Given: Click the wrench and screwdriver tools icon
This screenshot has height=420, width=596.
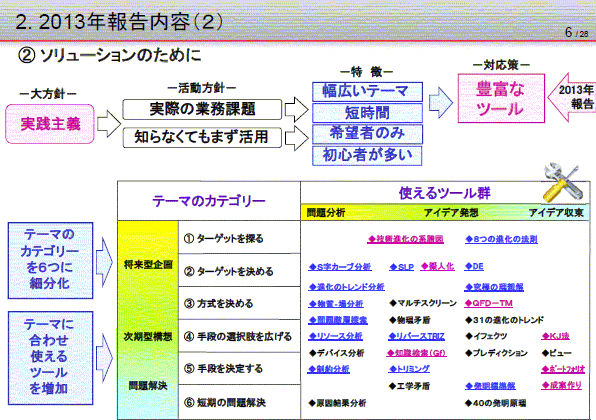Looking at the screenshot, I should click(563, 183).
